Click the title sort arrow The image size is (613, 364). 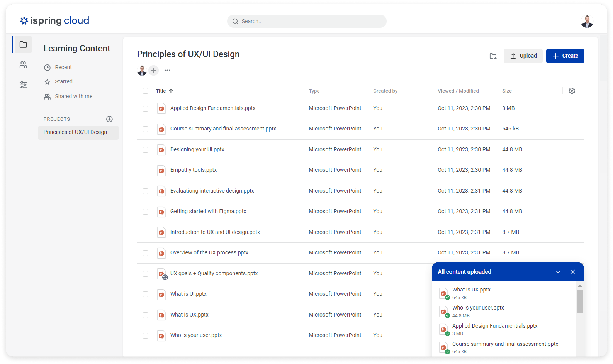[171, 91]
